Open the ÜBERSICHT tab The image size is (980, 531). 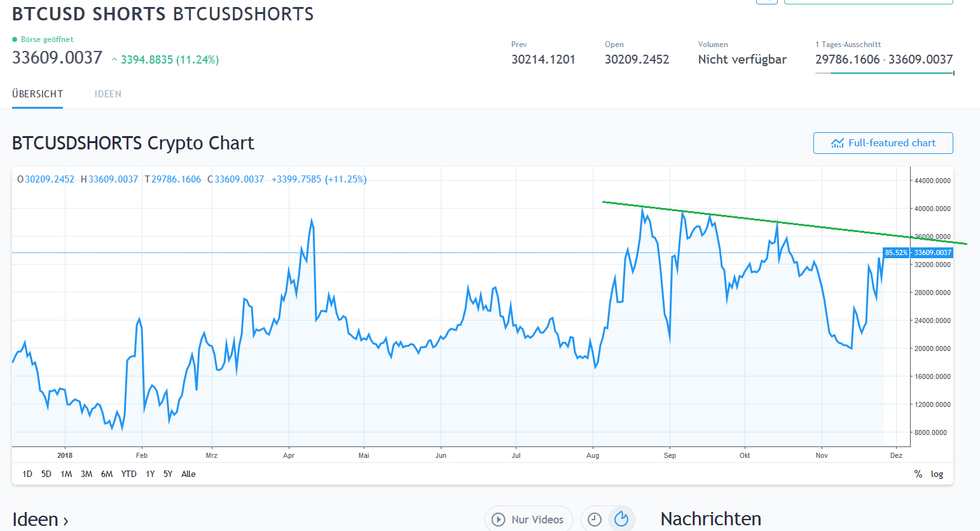(x=36, y=93)
